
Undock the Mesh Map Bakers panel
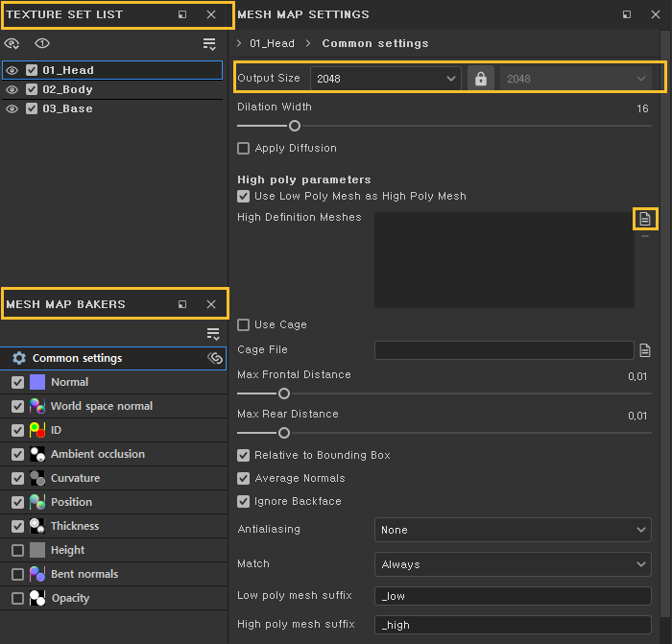point(182,304)
